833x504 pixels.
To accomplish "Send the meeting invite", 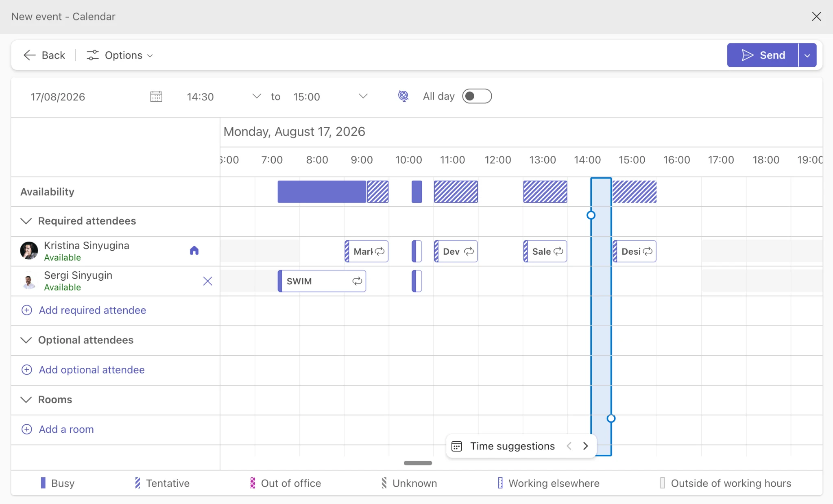I will coord(763,55).
